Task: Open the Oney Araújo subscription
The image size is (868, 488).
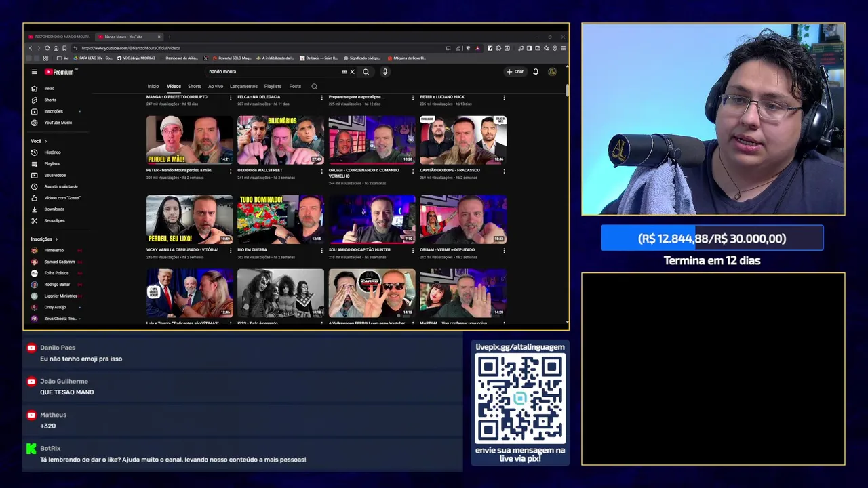Action: 56,307
